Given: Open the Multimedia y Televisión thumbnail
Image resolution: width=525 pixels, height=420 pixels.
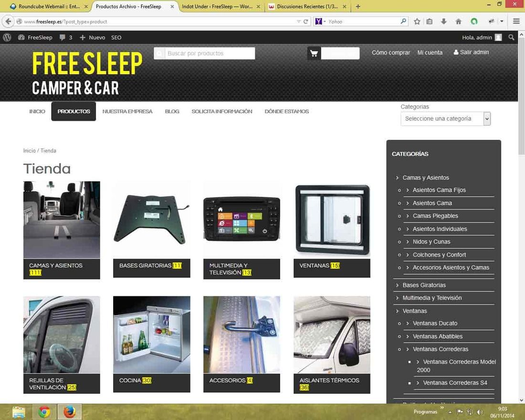Looking at the screenshot, I should tap(242, 220).
